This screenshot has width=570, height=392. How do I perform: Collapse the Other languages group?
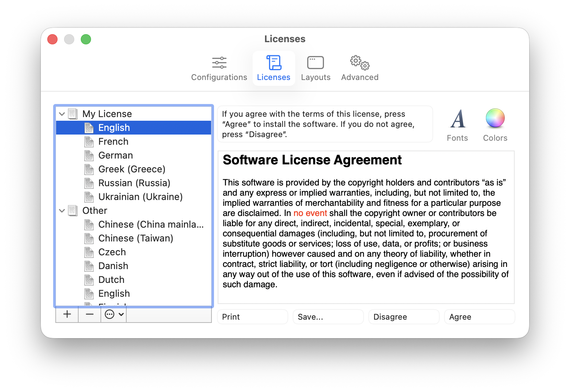(62, 211)
